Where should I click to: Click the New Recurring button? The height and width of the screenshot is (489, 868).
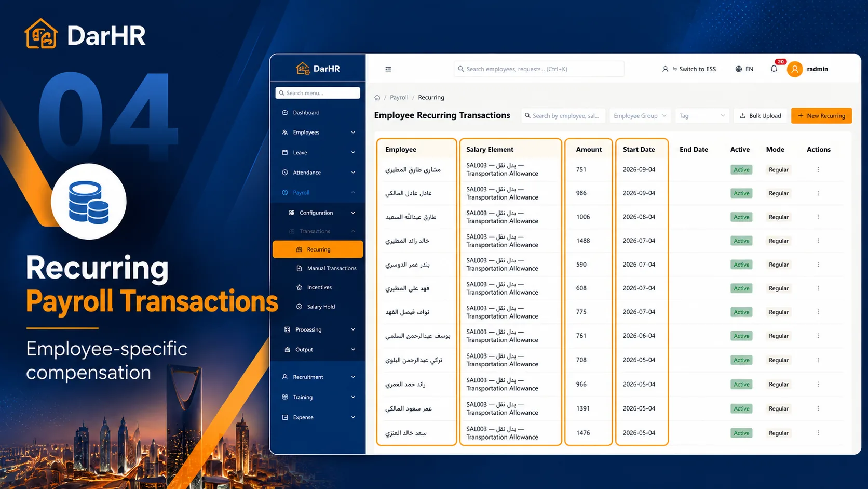tap(821, 116)
